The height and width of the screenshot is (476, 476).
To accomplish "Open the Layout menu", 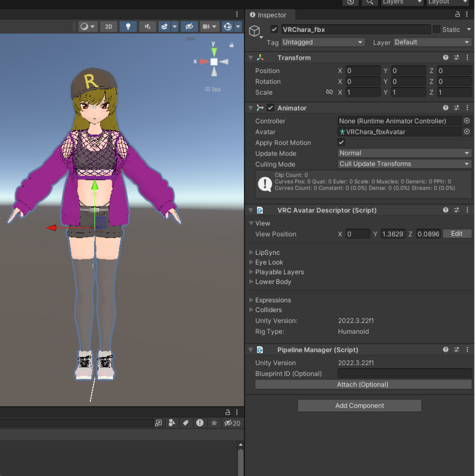I will (447, 2).
